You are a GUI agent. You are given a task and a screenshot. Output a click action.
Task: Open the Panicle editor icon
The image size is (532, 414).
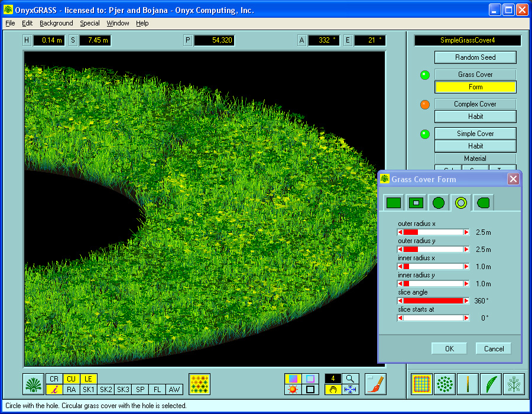tap(514, 383)
